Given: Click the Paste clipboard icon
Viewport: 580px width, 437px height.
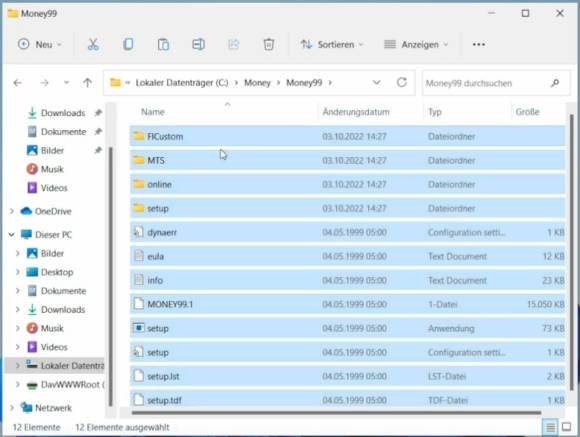Looking at the screenshot, I should (x=163, y=44).
